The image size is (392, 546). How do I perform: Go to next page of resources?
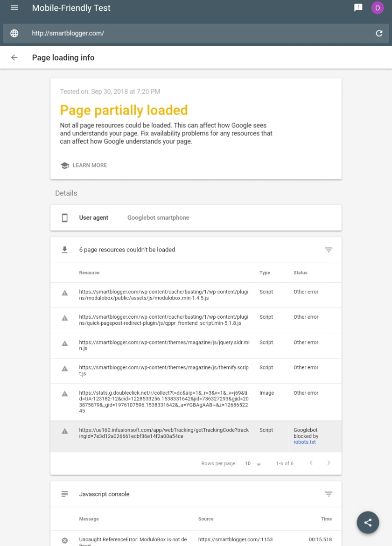pos(328,463)
